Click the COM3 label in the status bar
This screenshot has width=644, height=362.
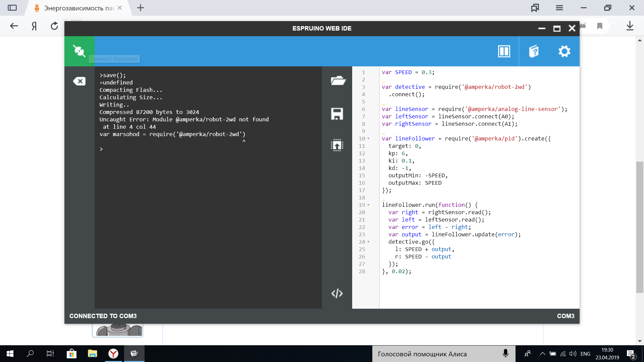pyautogui.click(x=566, y=316)
